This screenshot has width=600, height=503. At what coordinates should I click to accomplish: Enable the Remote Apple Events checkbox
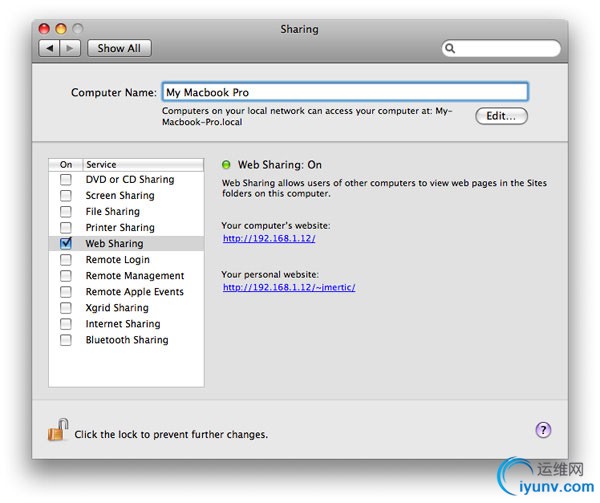(x=66, y=291)
